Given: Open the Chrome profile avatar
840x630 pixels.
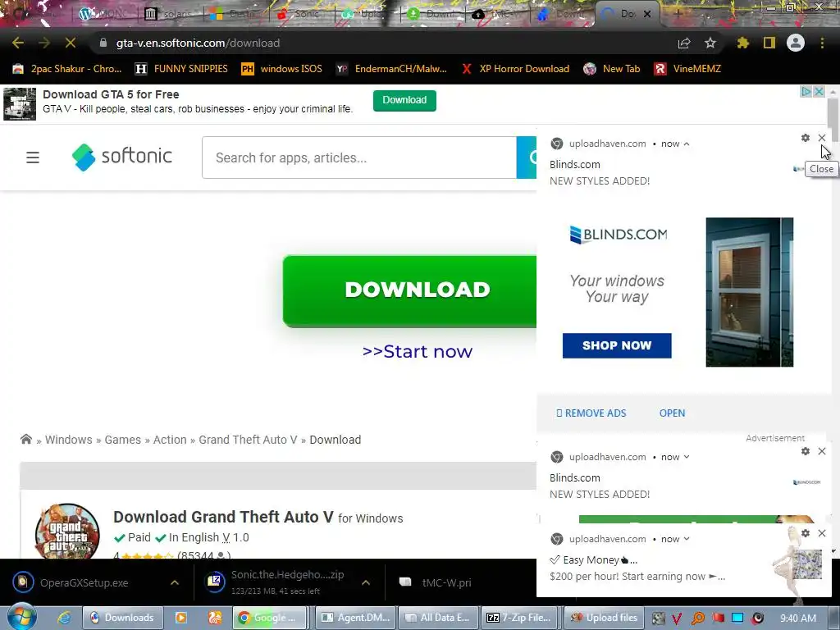Looking at the screenshot, I should (796, 43).
